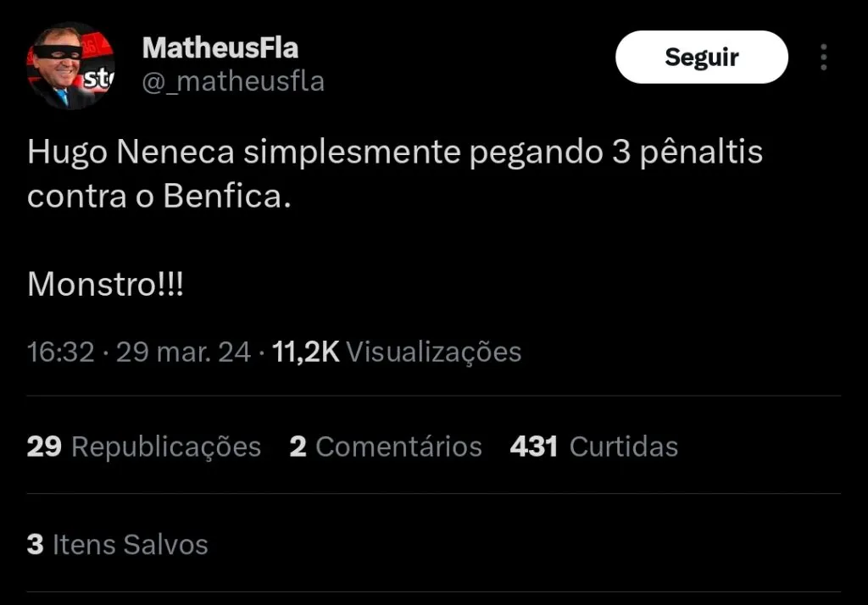Click the @_matheusfla handle
The height and width of the screenshot is (605, 868).
[x=234, y=81]
